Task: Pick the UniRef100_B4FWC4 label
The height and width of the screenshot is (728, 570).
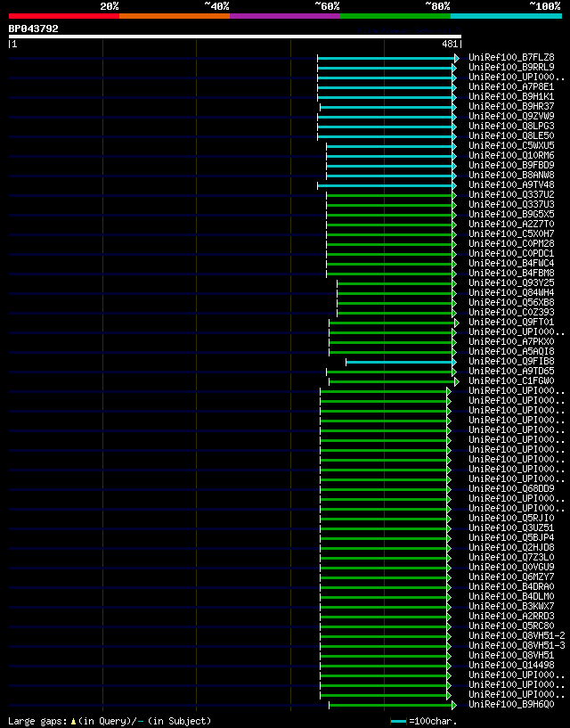Action: pos(511,263)
